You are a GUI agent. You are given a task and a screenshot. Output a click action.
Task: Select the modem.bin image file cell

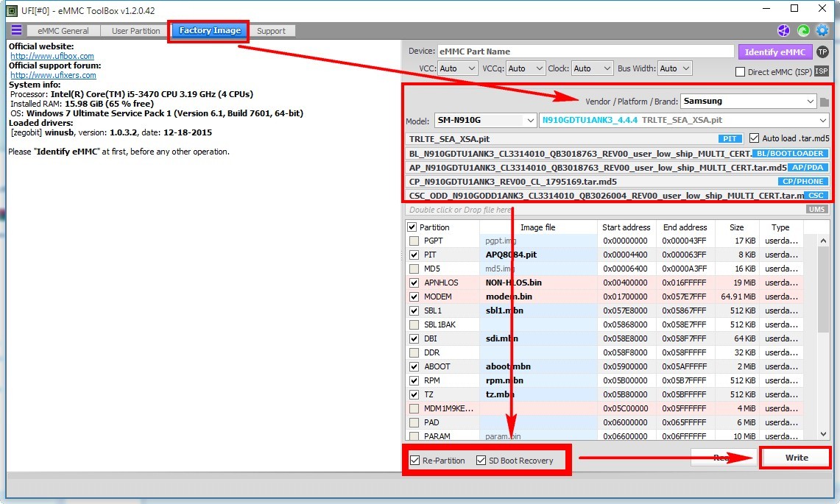point(538,297)
